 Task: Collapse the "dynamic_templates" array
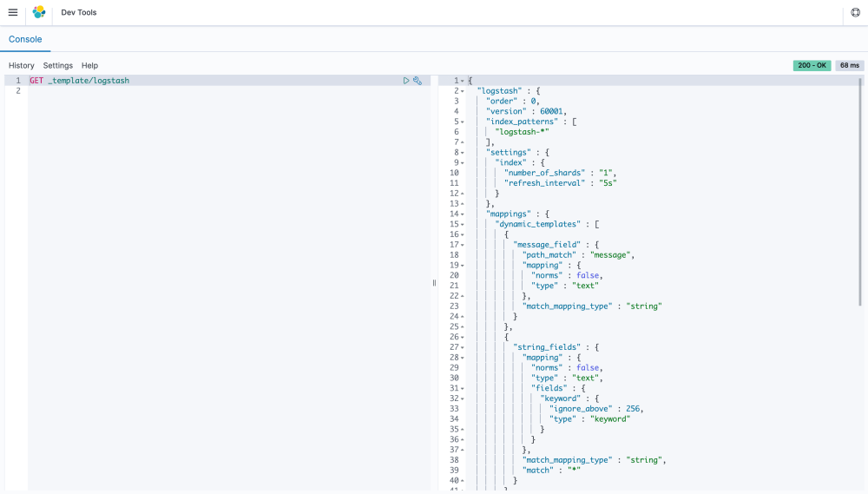[x=463, y=224]
